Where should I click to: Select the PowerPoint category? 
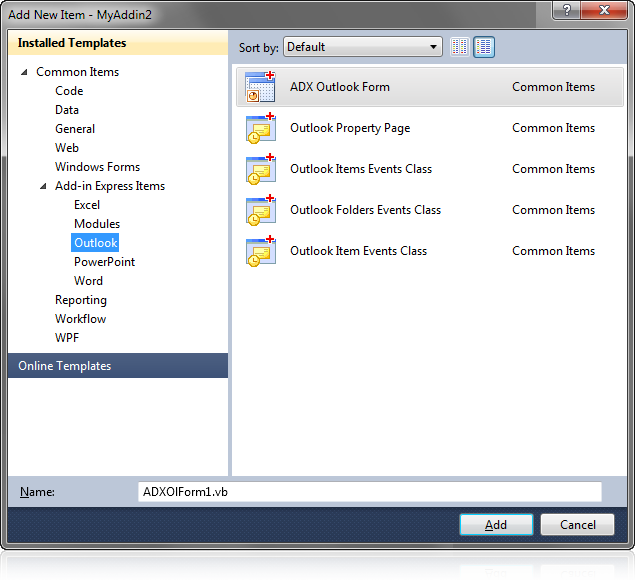coord(104,262)
